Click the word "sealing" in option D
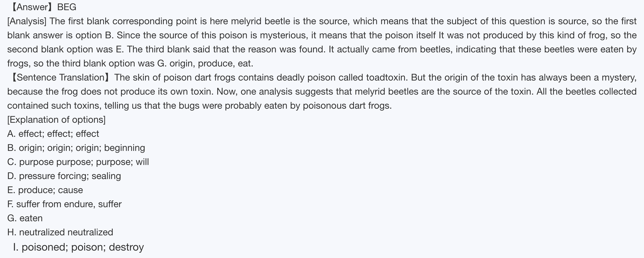This screenshot has height=258, width=644. 106,176
